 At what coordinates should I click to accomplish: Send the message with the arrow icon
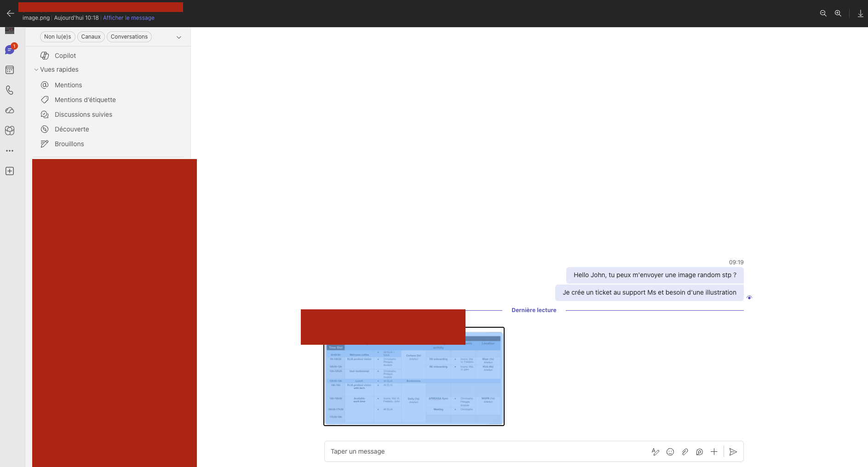[733, 452]
